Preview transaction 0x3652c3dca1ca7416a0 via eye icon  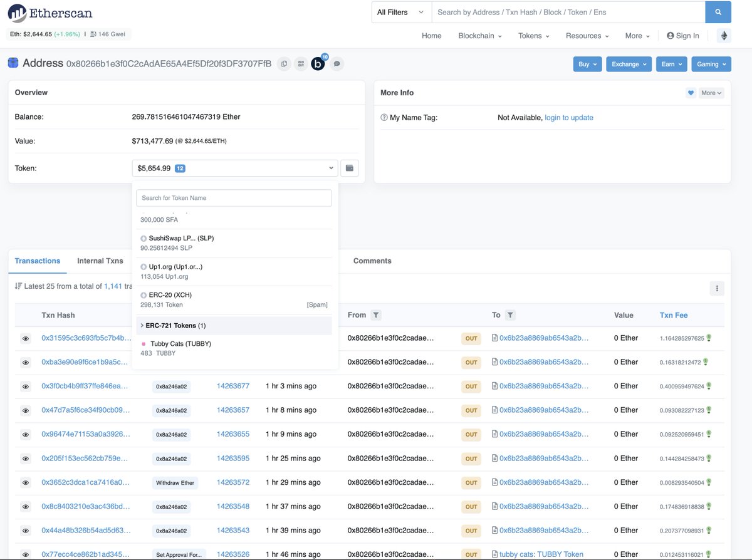point(26,482)
